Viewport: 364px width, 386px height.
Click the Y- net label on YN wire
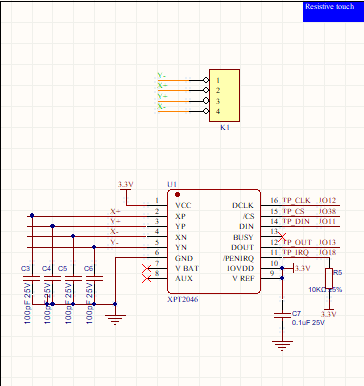coord(115,242)
